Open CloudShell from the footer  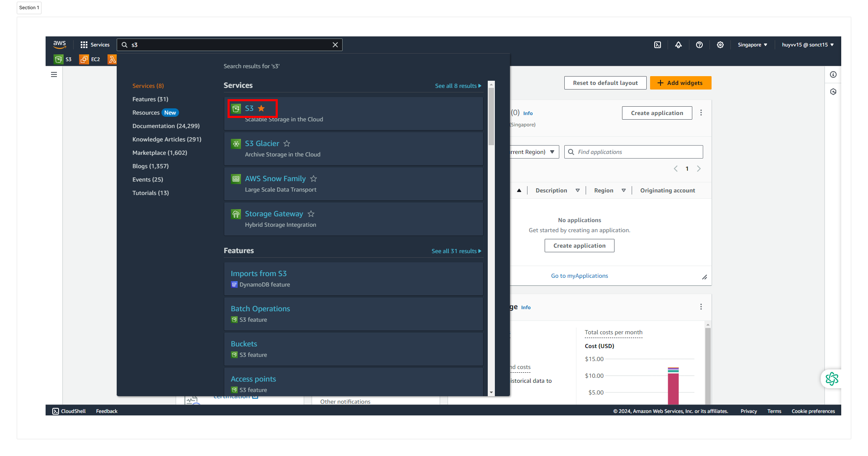[69, 411]
